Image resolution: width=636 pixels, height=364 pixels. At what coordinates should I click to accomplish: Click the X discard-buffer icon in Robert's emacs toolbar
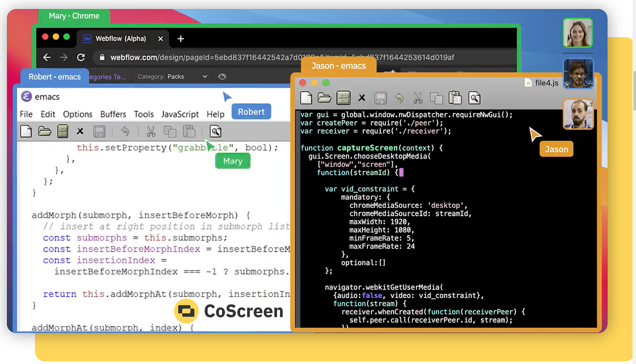[80, 132]
